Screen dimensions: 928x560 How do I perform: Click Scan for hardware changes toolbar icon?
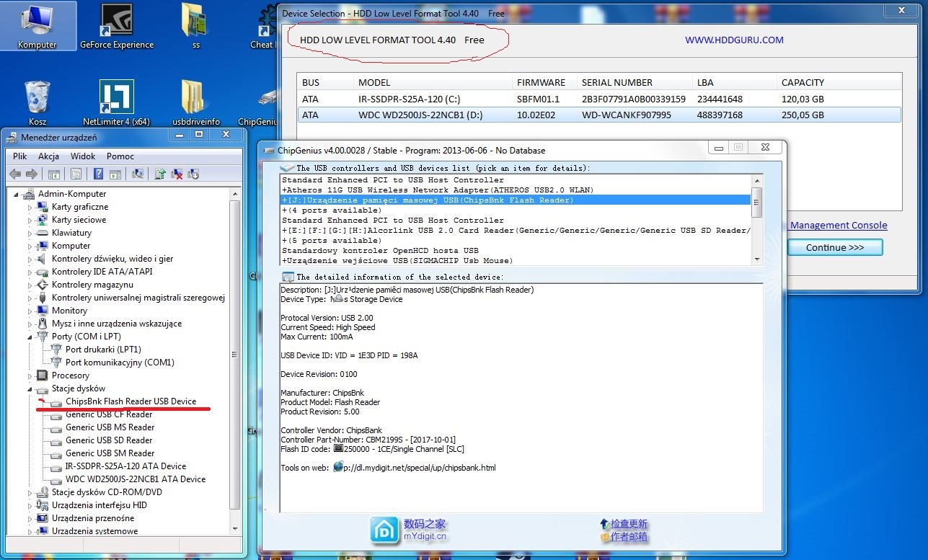coord(138,174)
